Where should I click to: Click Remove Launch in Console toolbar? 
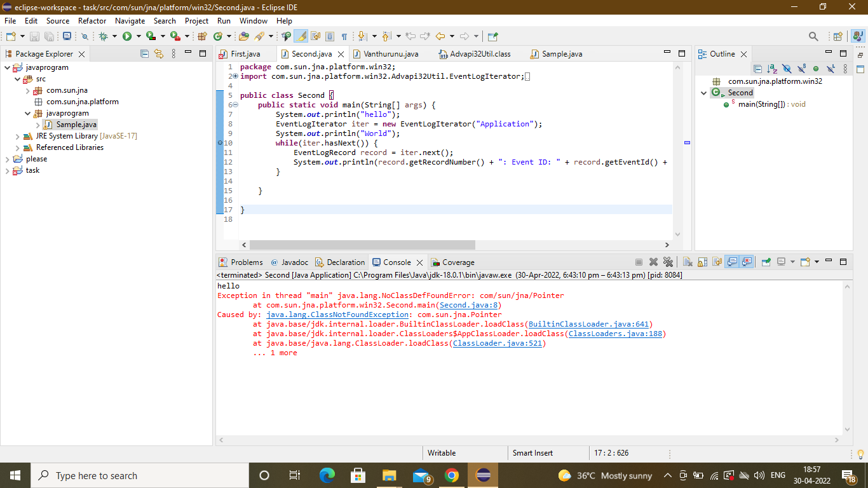point(653,262)
